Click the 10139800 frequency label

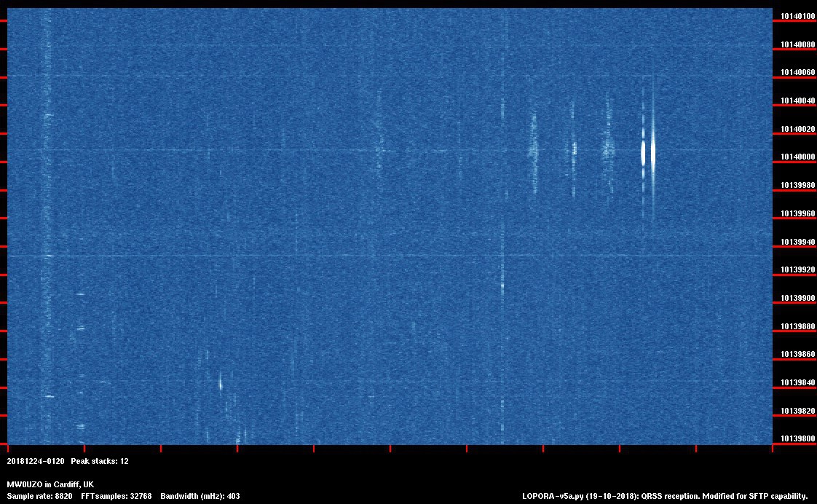coord(797,439)
